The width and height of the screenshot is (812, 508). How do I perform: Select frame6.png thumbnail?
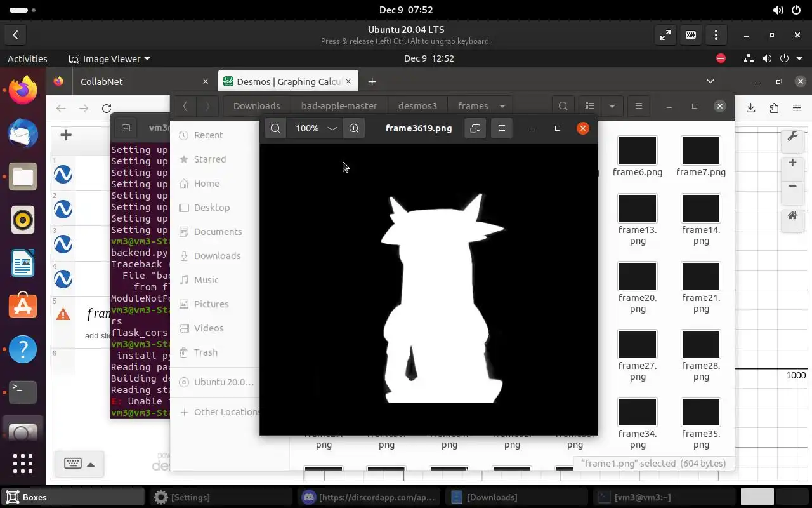point(638,151)
